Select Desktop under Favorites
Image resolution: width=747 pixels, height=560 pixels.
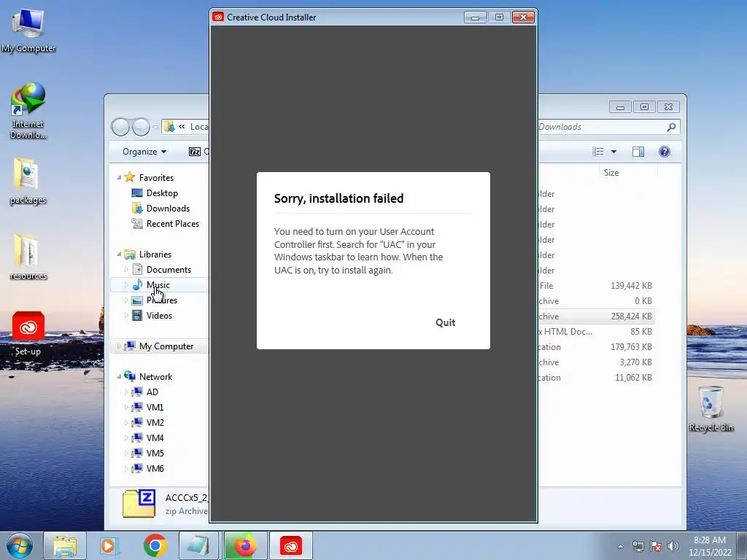[162, 192]
